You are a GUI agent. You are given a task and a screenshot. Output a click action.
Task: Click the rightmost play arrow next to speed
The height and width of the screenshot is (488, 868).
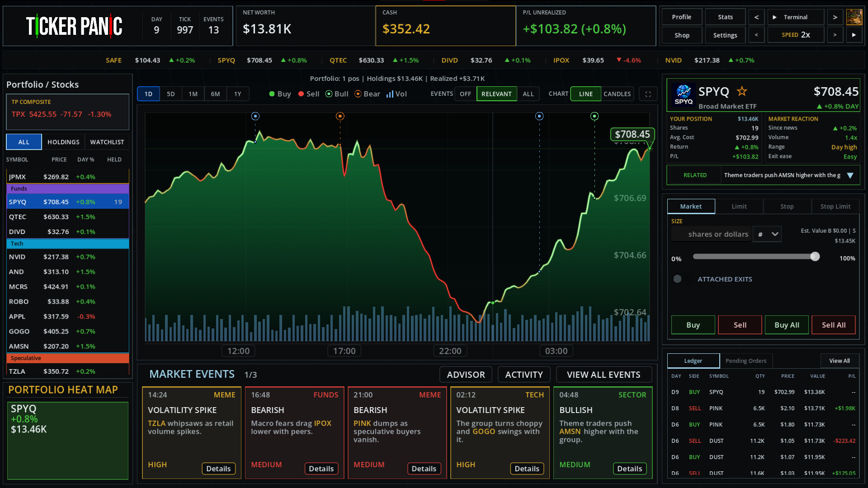(854, 35)
